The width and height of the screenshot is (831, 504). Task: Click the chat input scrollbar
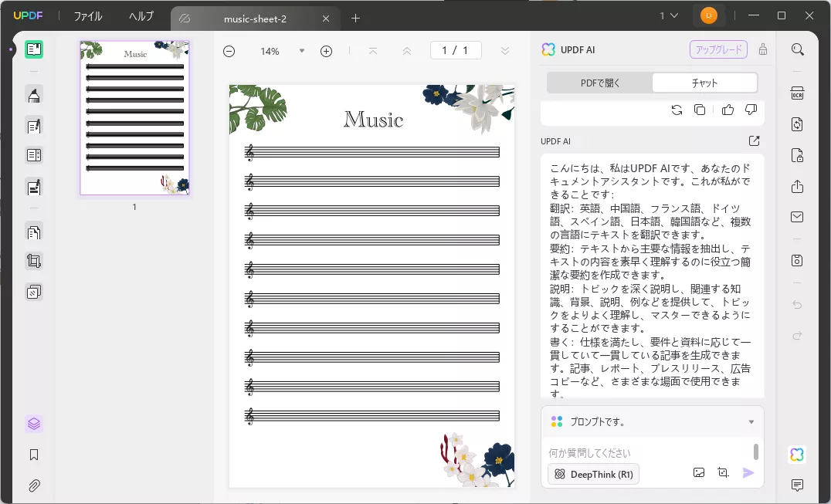coord(756,452)
